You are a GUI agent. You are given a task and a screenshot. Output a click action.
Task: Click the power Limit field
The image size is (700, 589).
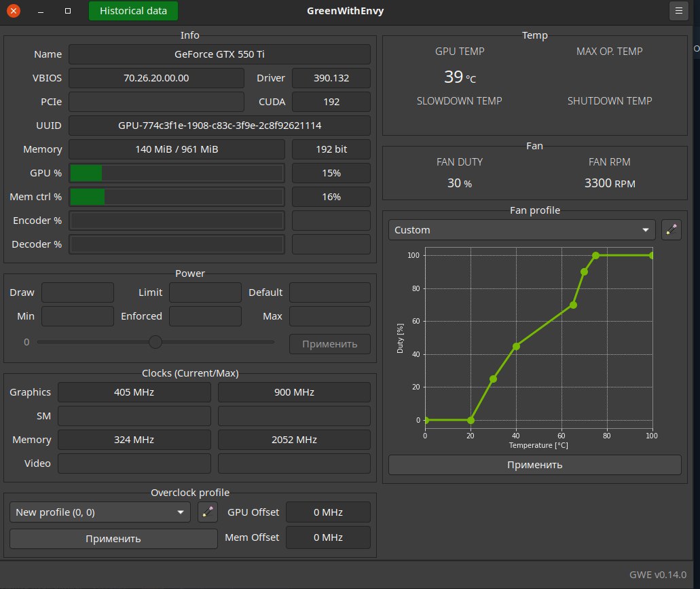coord(205,292)
